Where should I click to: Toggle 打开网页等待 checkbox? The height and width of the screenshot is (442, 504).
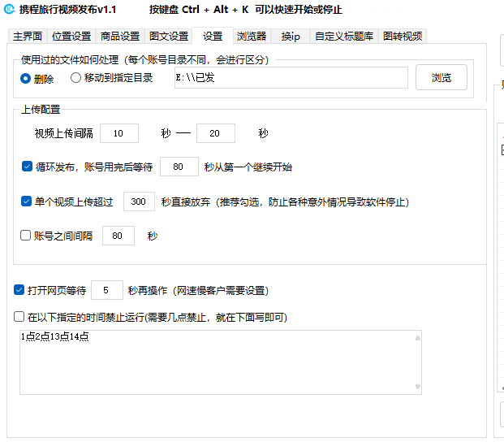click(19, 289)
